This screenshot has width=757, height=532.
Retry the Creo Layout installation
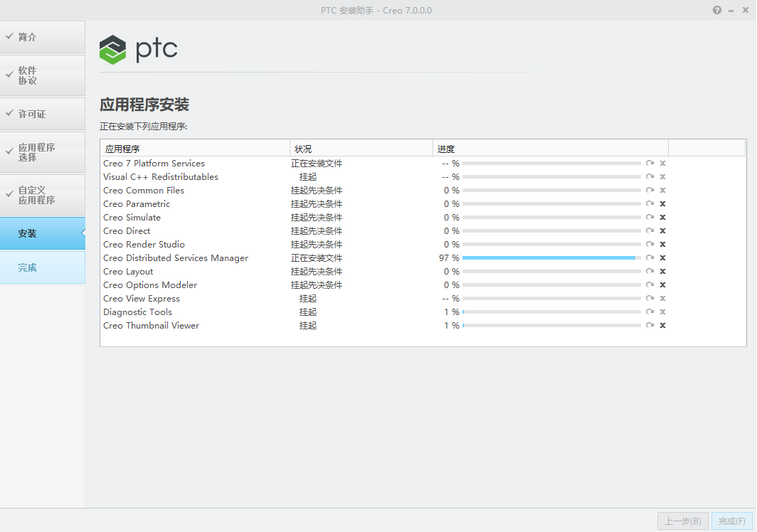648,271
